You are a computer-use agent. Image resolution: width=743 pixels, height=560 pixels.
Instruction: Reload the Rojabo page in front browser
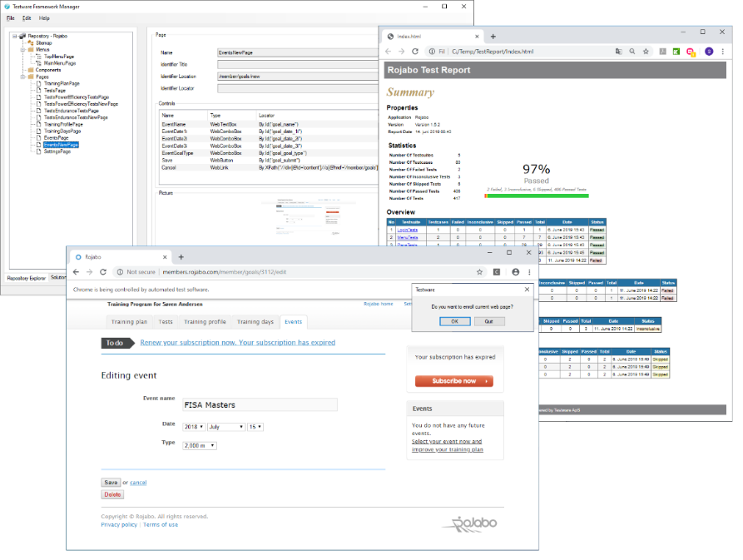point(103,272)
